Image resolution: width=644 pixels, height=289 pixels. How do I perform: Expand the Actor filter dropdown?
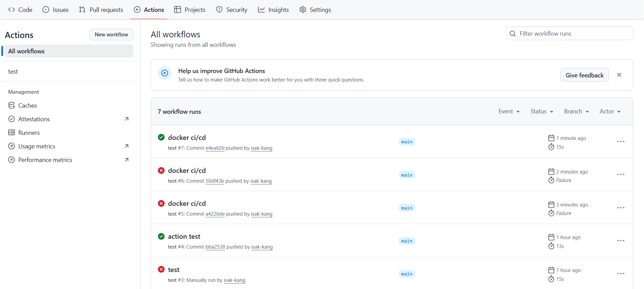click(x=610, y=111)
